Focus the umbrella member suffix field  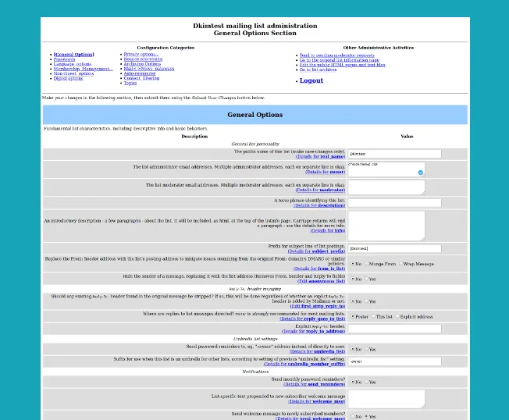pyautogui.click(x=395, y=361)
